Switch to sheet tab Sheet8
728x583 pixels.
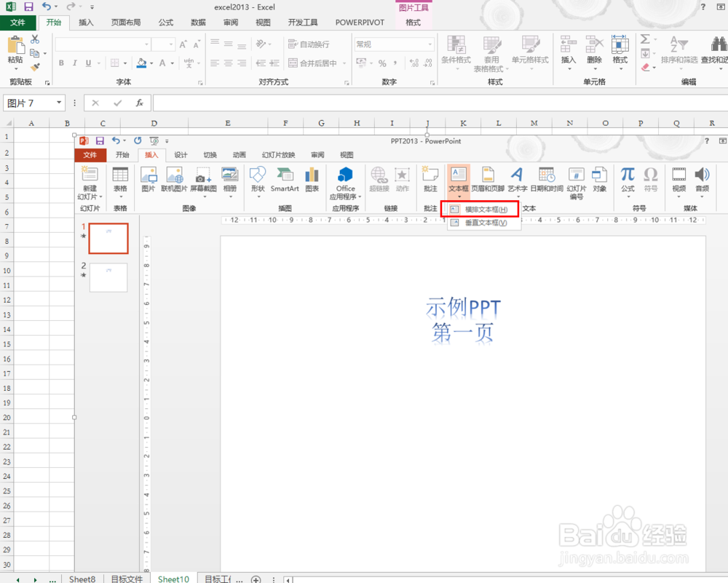click(82, 579)
